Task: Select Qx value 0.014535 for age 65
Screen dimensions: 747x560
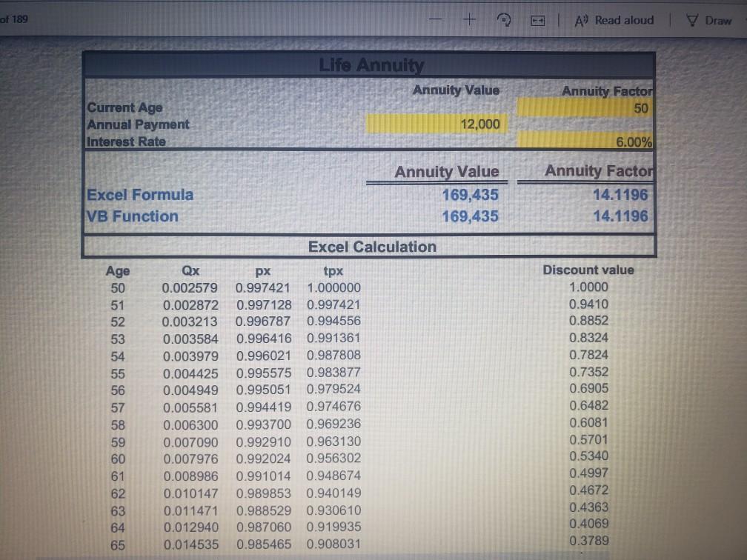Action: [x=191, y=544]
